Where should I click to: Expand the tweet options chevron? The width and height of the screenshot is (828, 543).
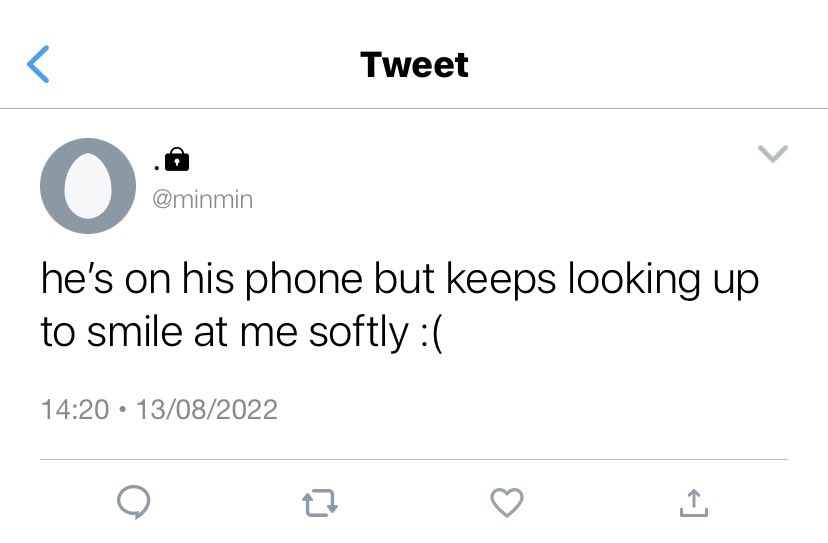pyautogui.click(x=773, y=153)
